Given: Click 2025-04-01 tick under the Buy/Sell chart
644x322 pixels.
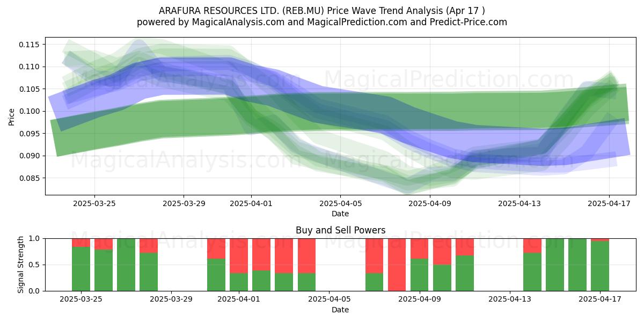Looking at the screenshot, I should 238,299.
